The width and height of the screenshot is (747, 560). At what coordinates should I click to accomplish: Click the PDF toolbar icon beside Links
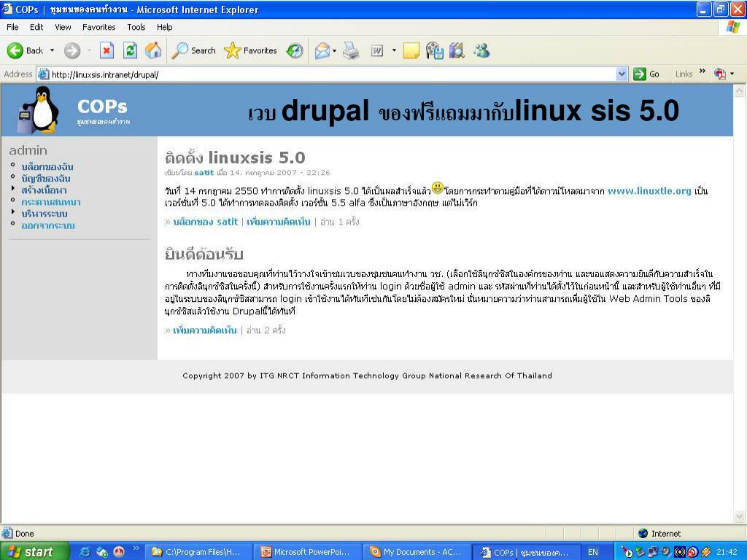coord(720,74)
